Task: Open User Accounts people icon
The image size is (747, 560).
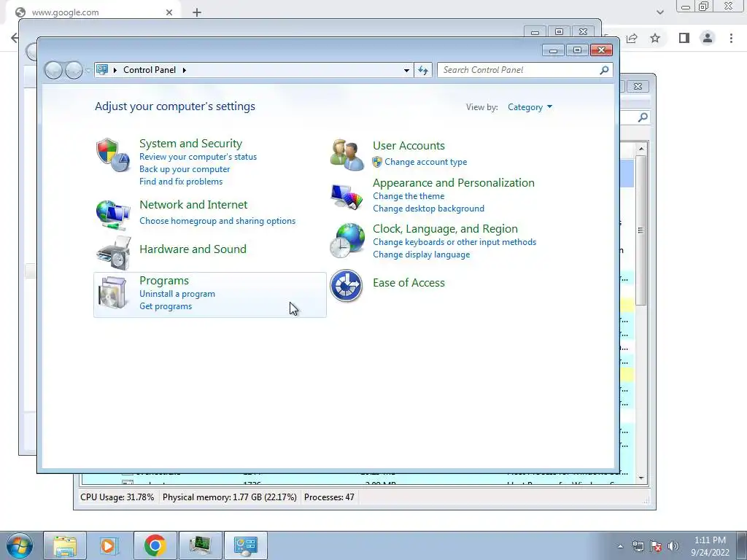Action: coord(347,155)
